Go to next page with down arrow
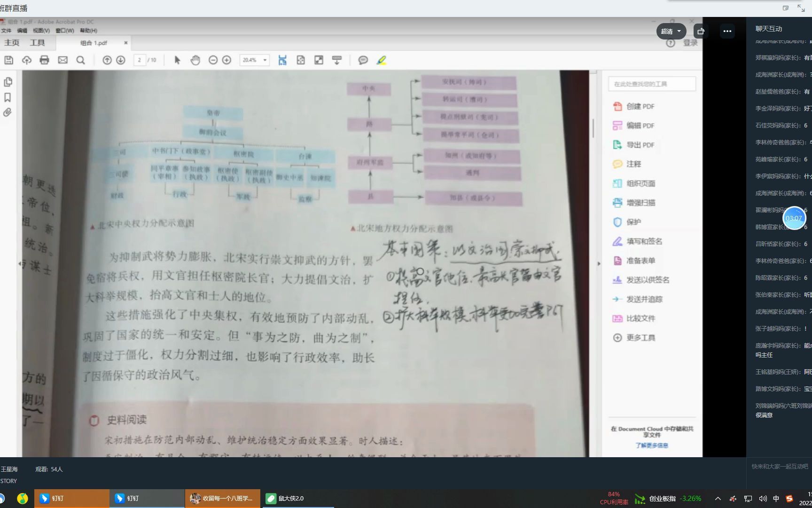 pos(121,60)
